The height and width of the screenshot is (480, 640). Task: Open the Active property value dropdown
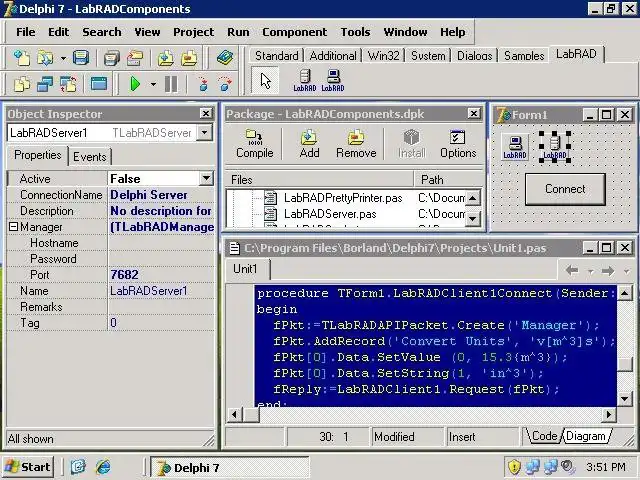point(206,178)
